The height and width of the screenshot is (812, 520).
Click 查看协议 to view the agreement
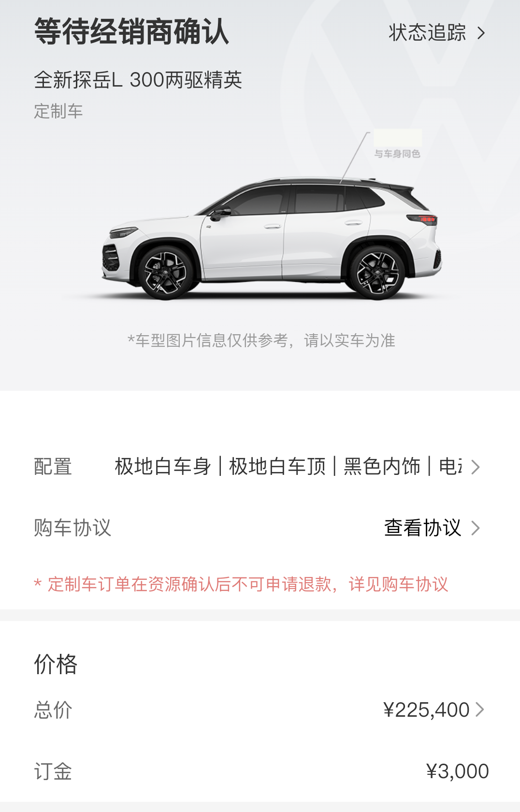[x=422, y=528]
